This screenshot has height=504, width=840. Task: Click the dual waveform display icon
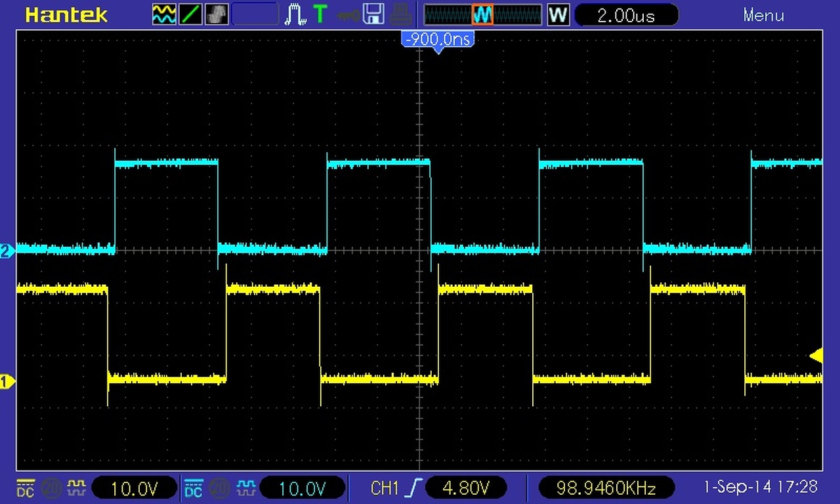coord(163,14)
